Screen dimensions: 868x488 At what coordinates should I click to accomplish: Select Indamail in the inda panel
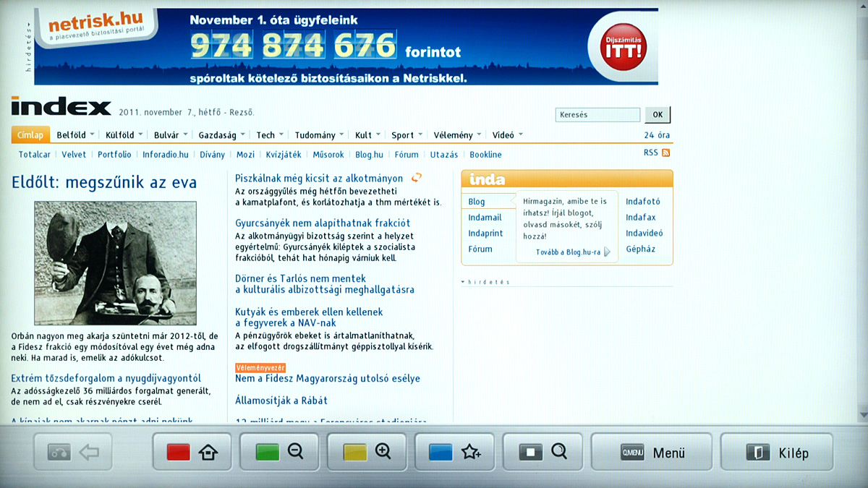(485, 218)
